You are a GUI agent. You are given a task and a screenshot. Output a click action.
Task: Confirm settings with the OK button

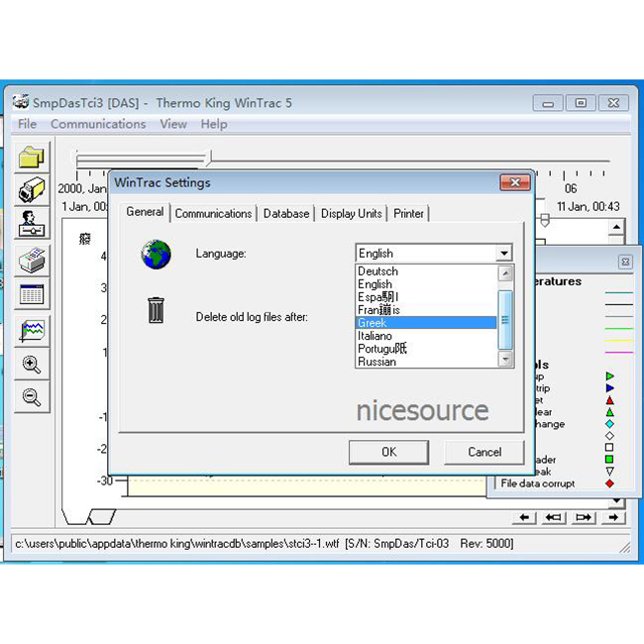389,452
